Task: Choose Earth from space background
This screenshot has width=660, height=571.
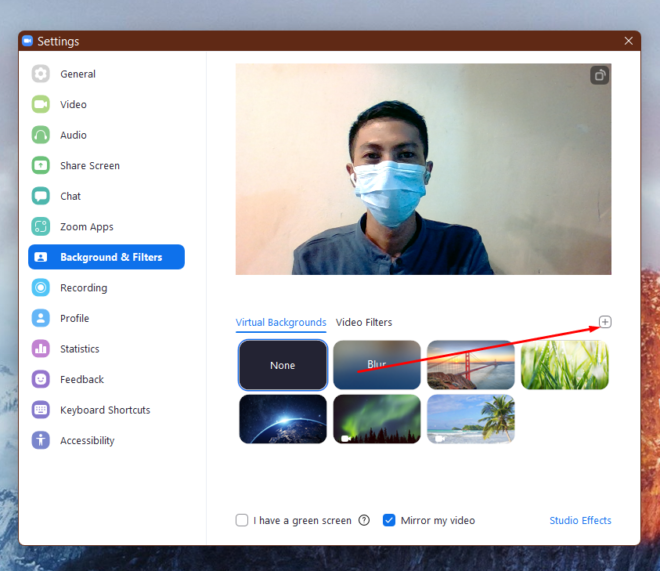Action: point(283,419)
